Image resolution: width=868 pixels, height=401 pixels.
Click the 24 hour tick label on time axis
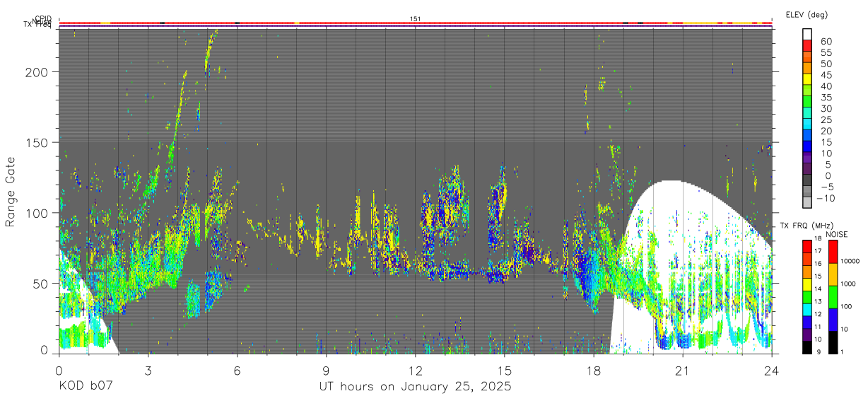(771, 370)
